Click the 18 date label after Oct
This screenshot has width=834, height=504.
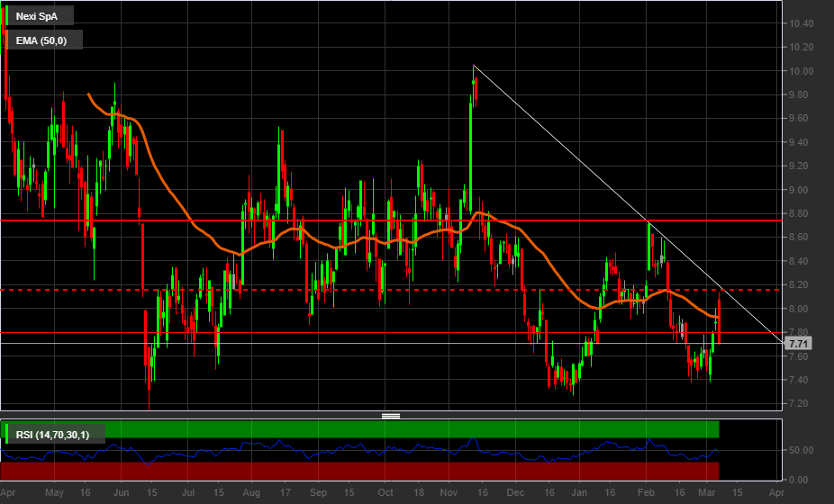[419, 493]
